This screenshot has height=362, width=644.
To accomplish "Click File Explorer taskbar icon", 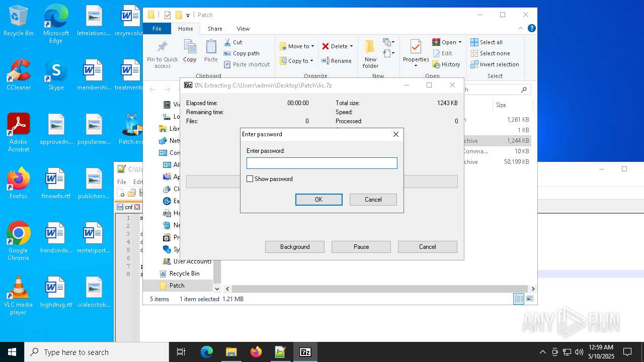I will 231,352.
